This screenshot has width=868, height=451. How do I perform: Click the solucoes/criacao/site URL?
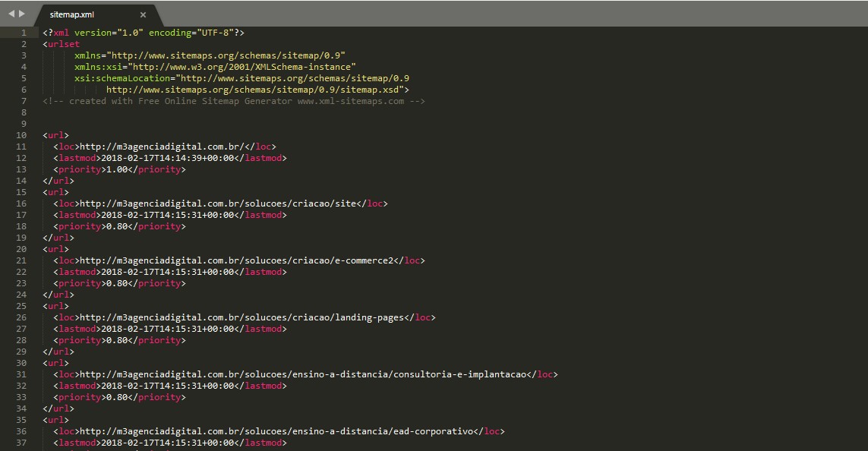218,203
